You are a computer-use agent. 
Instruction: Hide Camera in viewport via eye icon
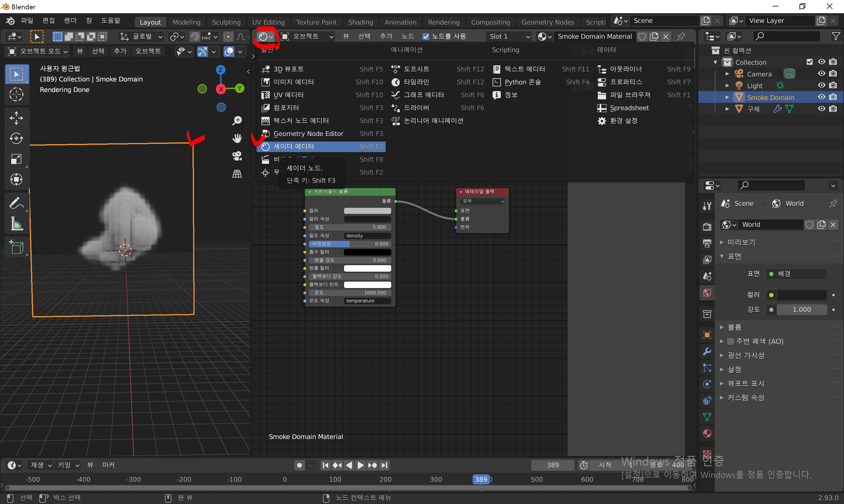pos(822,74)
